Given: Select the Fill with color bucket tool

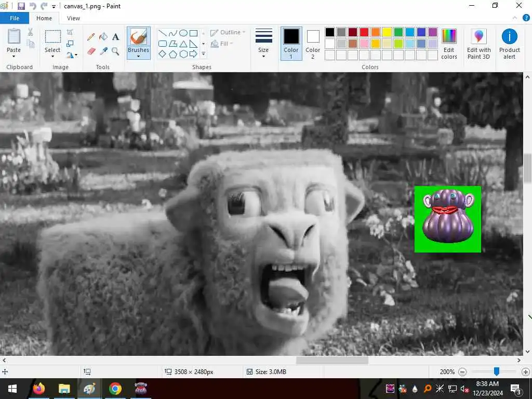Looking at the screenshot, I should [103, 37].
